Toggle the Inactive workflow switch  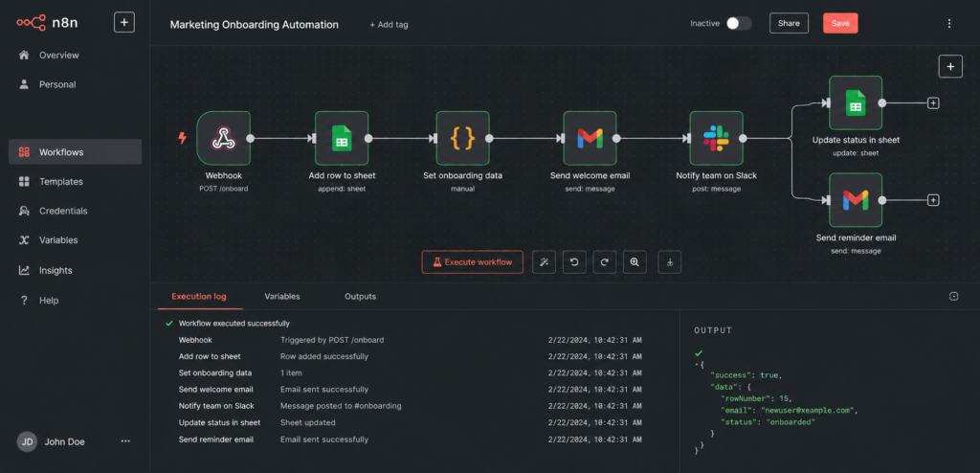click(739, 23)
